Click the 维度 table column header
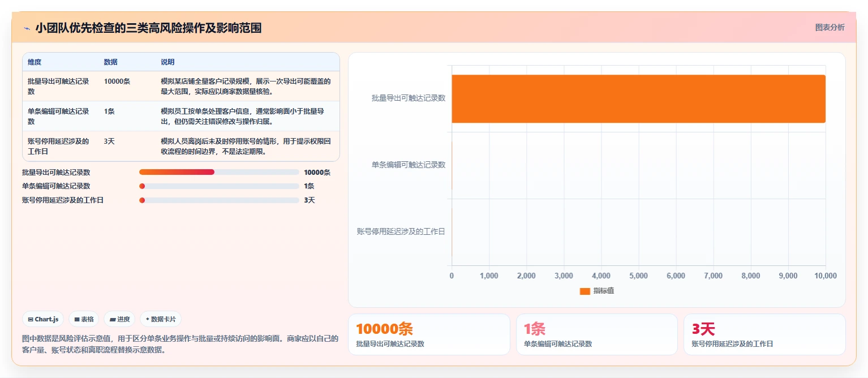 (x=35, y=62)
